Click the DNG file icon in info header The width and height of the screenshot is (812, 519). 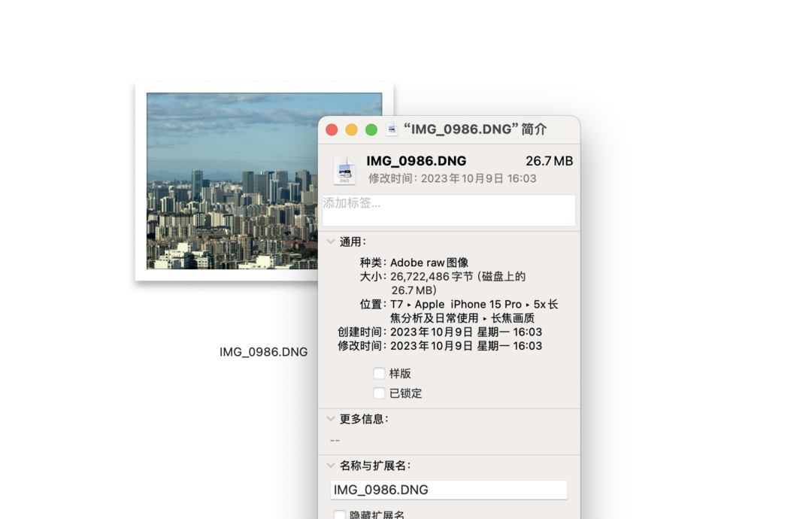coord(345,171)
